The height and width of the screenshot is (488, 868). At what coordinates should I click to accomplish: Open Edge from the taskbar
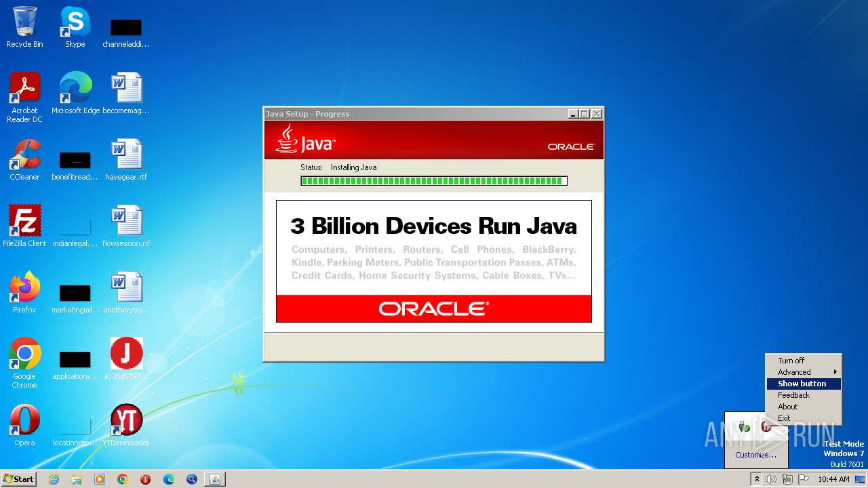coord(169,479)
